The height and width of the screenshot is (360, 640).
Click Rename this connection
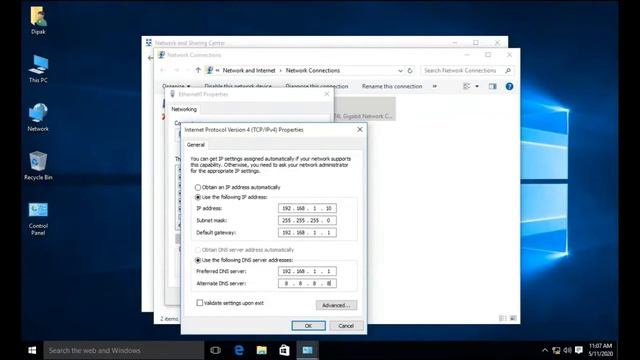coord(392,86)
